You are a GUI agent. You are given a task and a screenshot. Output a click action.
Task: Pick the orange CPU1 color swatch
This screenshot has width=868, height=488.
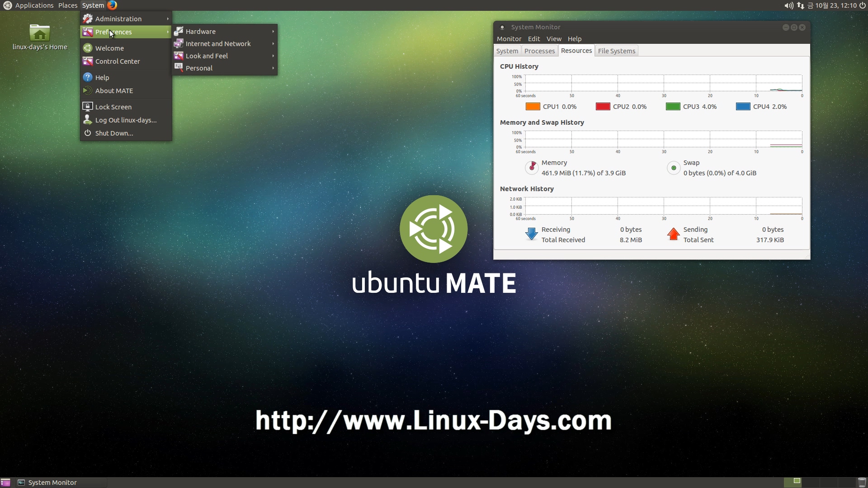click(533, 107)
